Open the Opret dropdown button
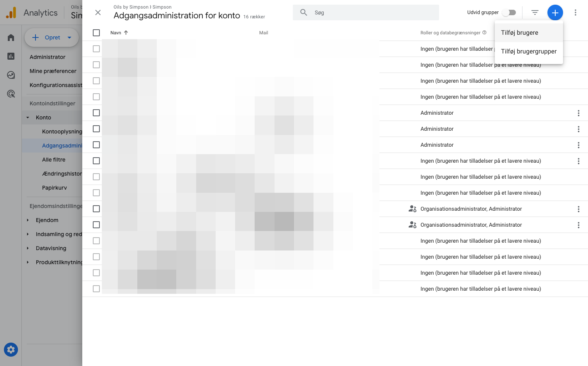588x366 pixels. click(x=51, y=37)
